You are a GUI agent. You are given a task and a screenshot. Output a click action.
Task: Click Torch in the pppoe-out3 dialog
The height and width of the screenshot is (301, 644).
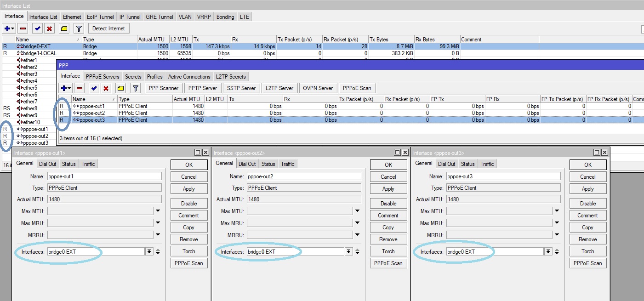point(588,251)
